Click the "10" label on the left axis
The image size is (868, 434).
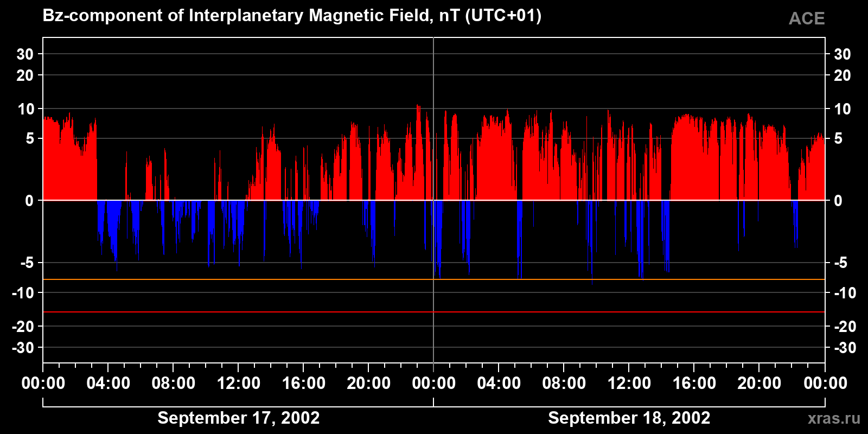pos(25,109)
